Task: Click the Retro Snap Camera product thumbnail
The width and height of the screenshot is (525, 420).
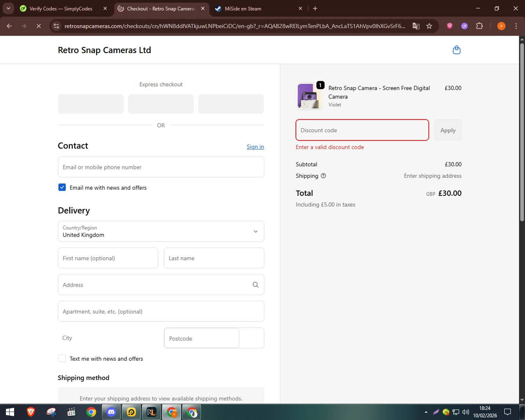Action: (x=309, y=96)
